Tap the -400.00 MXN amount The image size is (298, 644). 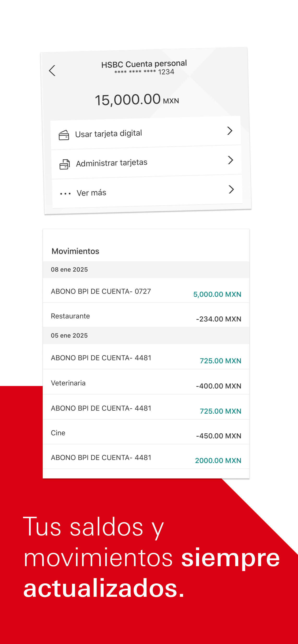(219, 386)
